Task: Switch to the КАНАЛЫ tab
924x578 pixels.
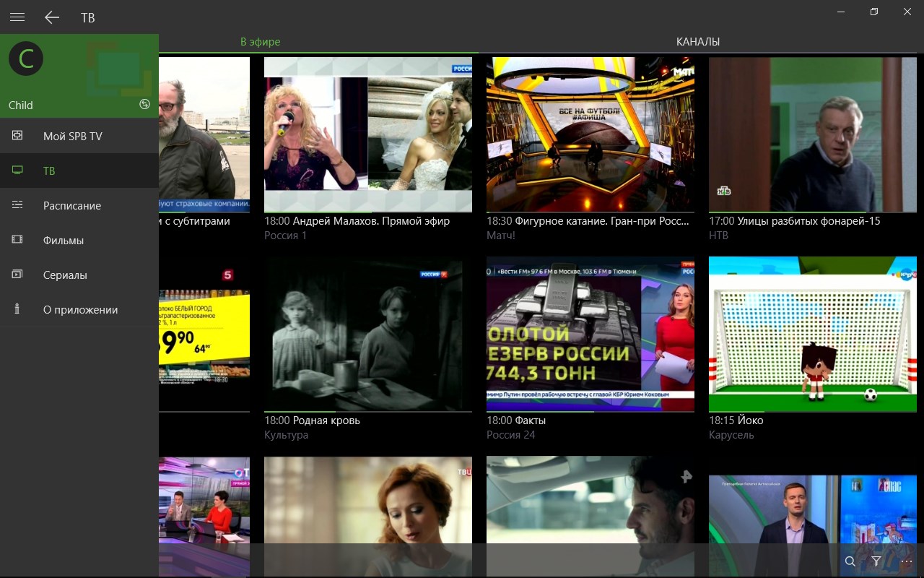Action: [697, 42]
